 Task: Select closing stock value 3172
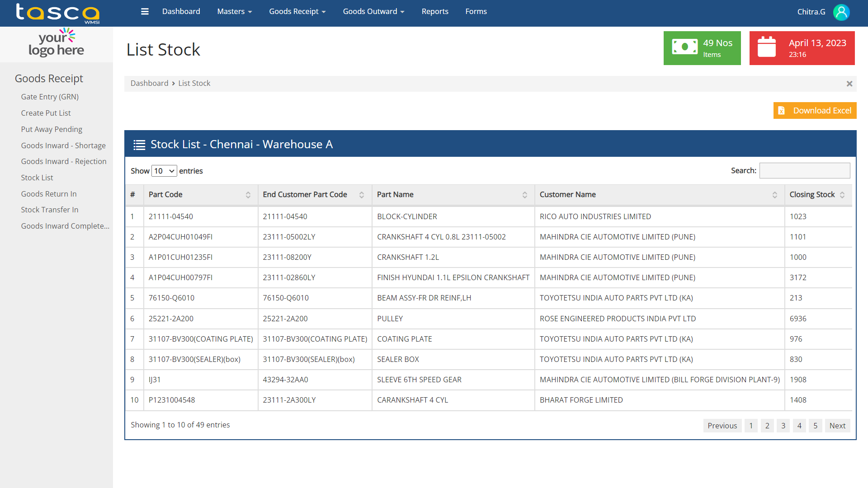point(798,278)
